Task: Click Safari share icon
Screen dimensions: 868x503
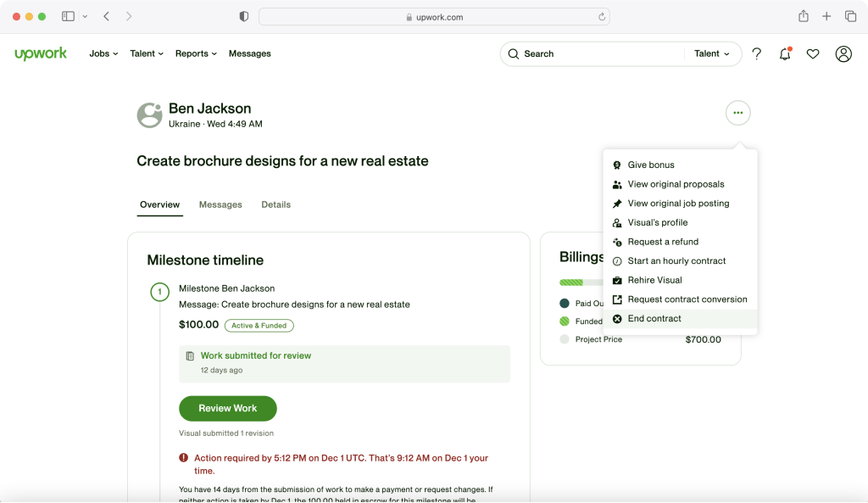Action: (803, 16)
